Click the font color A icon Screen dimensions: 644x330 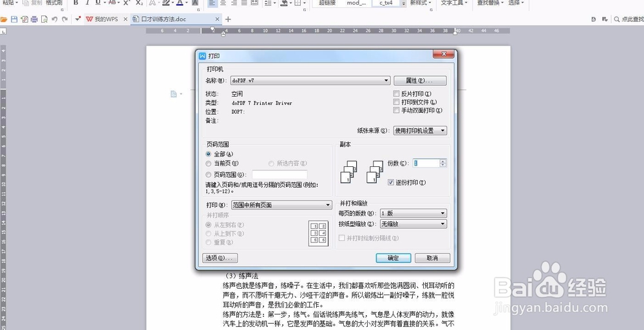click(x=180, y=3)
